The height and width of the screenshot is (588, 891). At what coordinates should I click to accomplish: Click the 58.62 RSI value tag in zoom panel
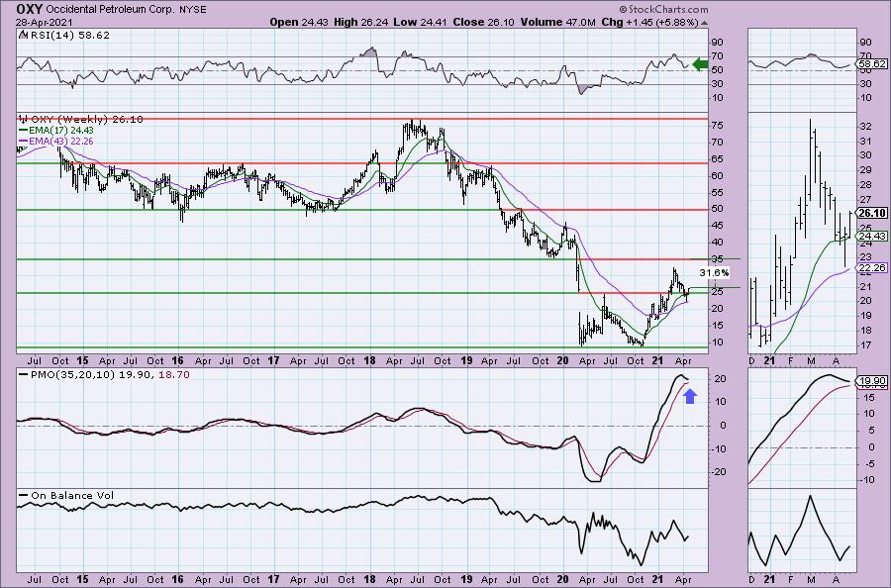tap(871, 64)
